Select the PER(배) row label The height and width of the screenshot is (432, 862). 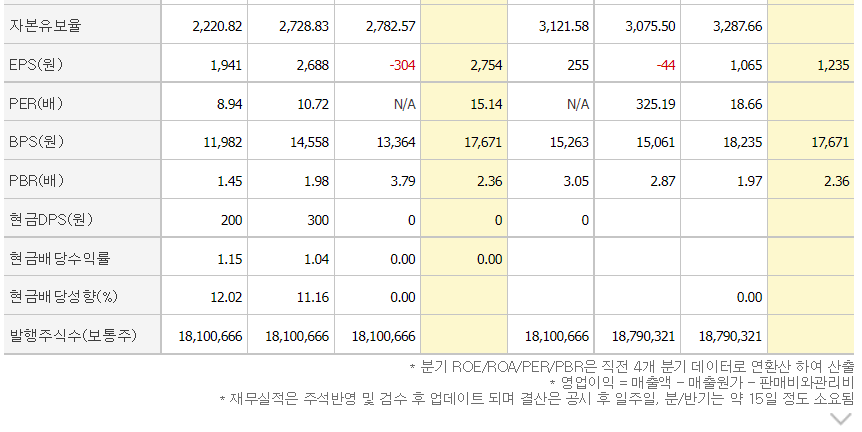[36, 103]
